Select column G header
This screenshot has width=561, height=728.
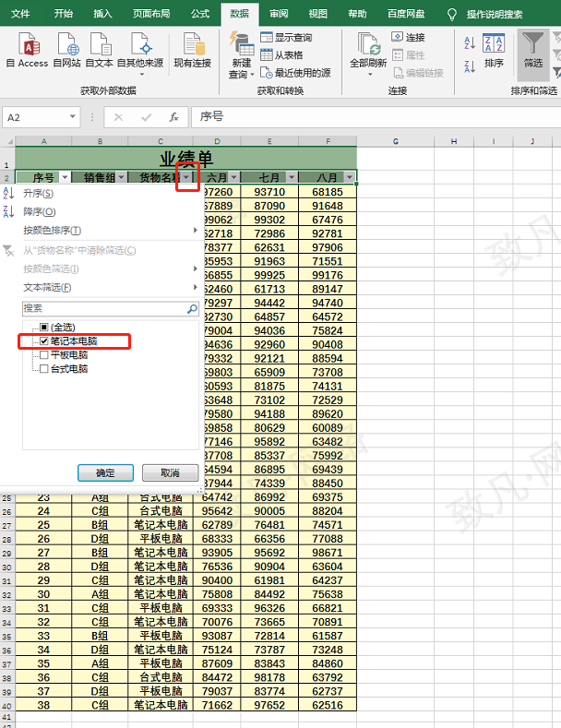click(x=396, y=141)
